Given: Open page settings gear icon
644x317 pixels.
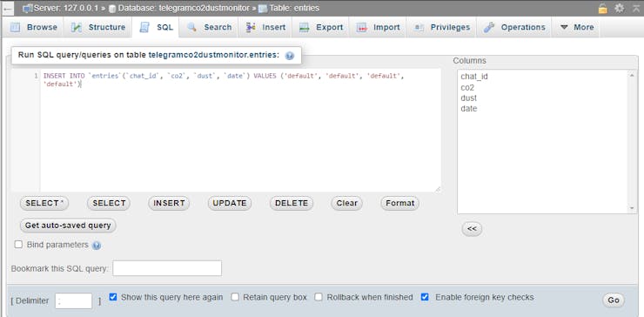Looking at the screenshot, I should [619, 8].
